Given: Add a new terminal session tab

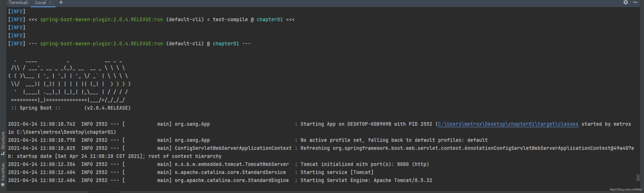Looking at the screenshot, I should click(x=61, y=3).
